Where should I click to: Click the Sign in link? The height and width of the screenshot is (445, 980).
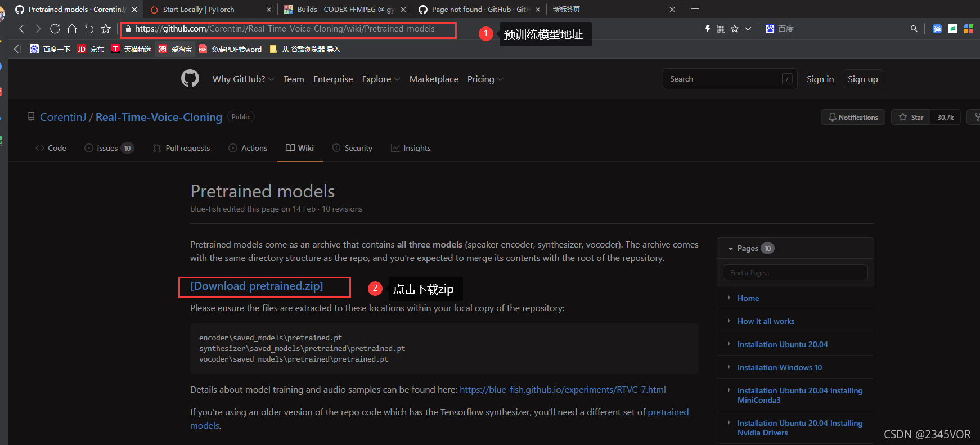tap(820, 79)
